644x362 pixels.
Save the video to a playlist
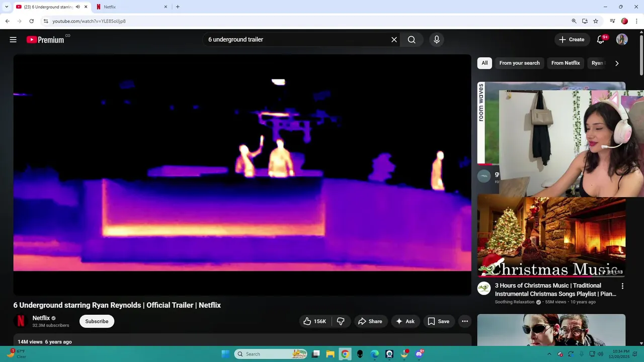coord(438,321)
